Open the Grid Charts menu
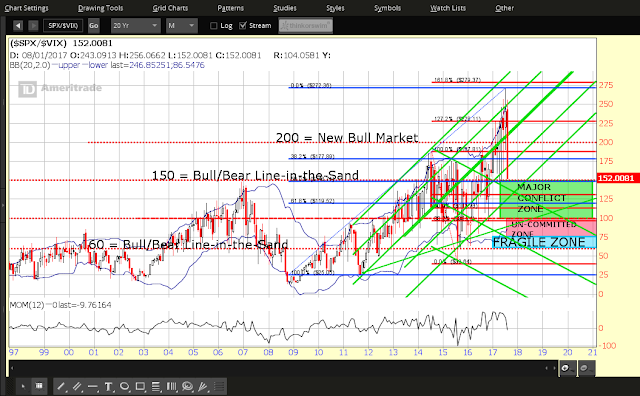Viewport: 640px width, 396px height. click(x=170, y=8)
